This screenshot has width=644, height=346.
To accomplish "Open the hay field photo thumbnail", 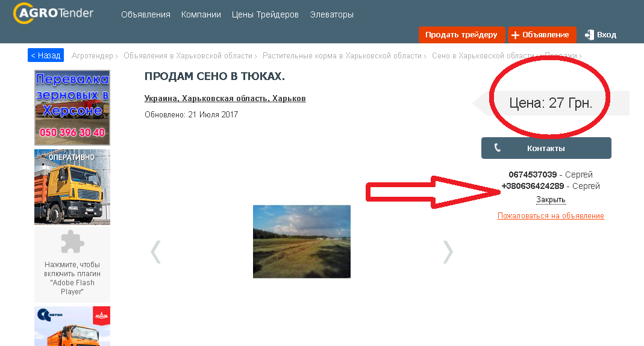I will tap(302, 242).
